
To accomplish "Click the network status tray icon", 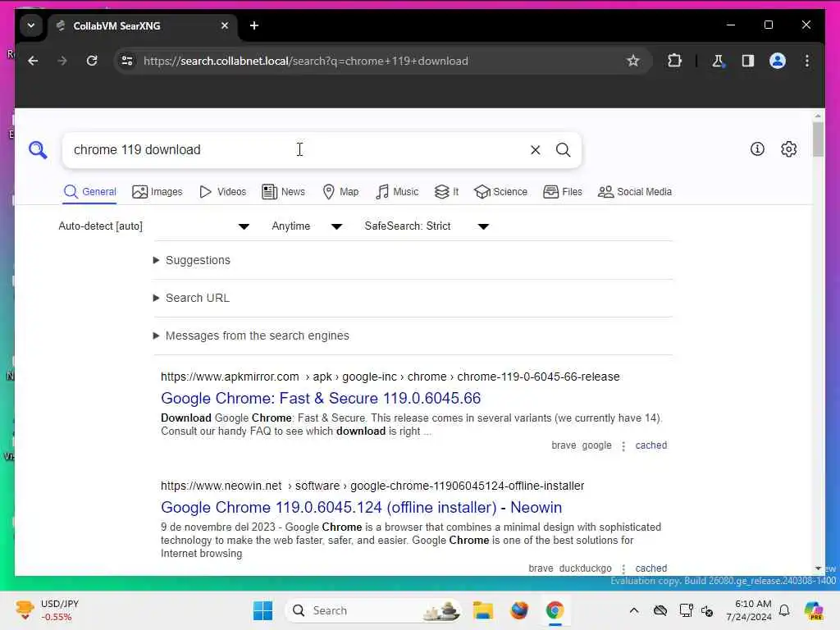I will tap(686, 610).
